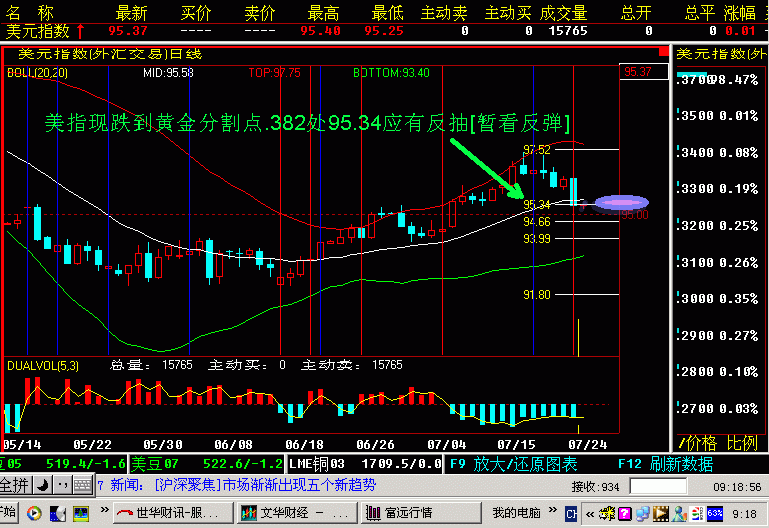
Task: Toggle the punctuation mode icon in IME bar
Action: tap(63, 485)
